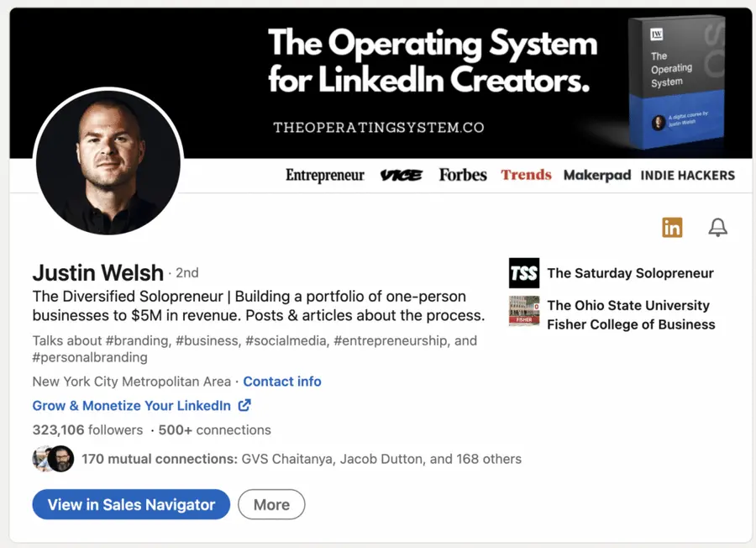Click the mutual connections avatar stack

click(52, 459)
